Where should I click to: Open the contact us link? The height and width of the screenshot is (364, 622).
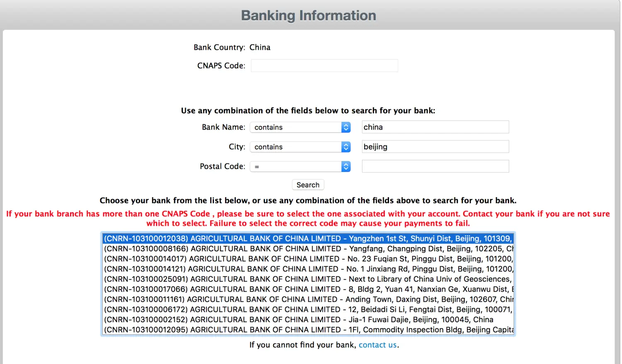[x=377, y=345]
